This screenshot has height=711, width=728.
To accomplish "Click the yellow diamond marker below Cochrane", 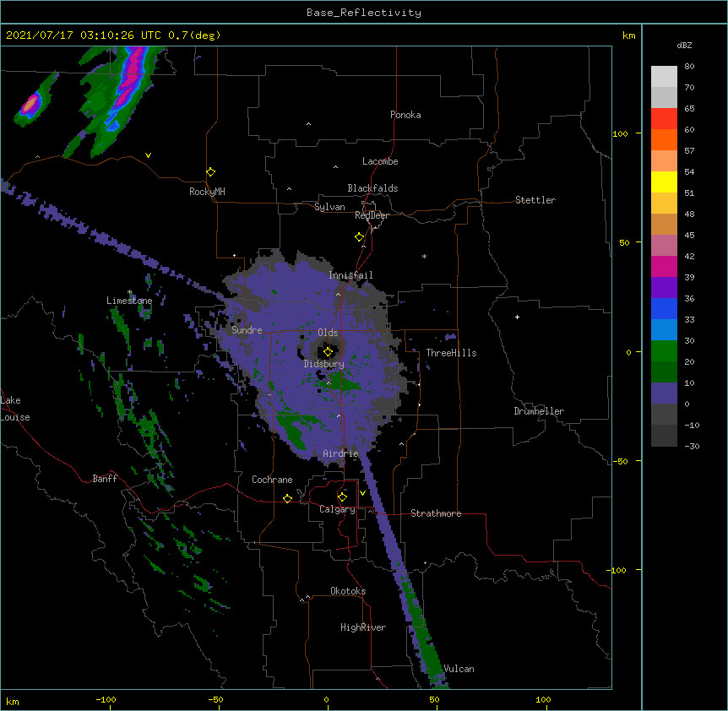I will pos(287,498).
